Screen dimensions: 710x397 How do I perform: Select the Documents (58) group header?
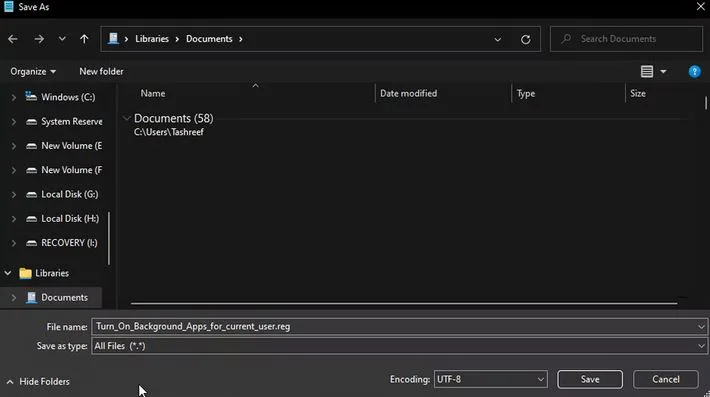[173, 119]
